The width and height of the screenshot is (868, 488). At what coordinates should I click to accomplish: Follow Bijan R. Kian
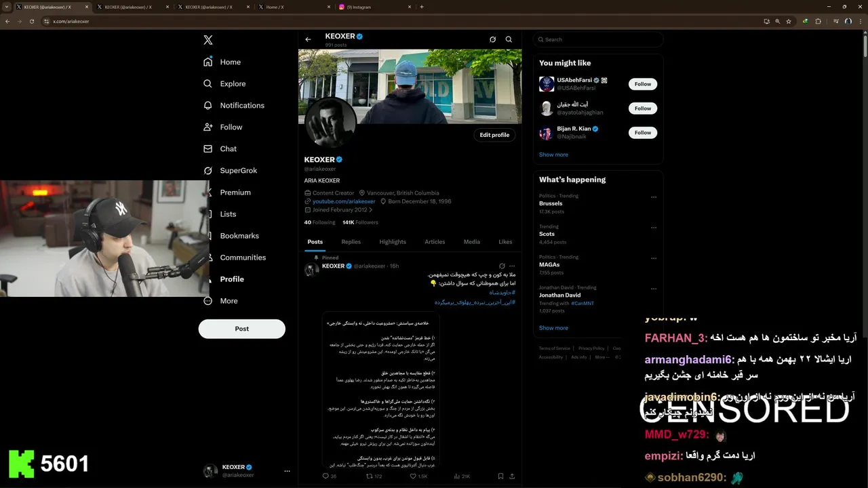(643, 133)
